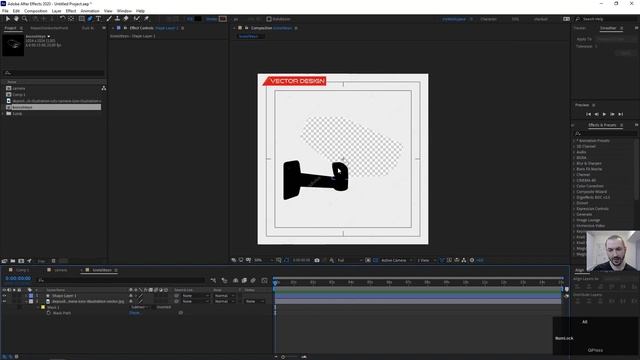Click the Stroke color swatch in toolbar
This screenshot has width=640, height=360.
[222, 19]
